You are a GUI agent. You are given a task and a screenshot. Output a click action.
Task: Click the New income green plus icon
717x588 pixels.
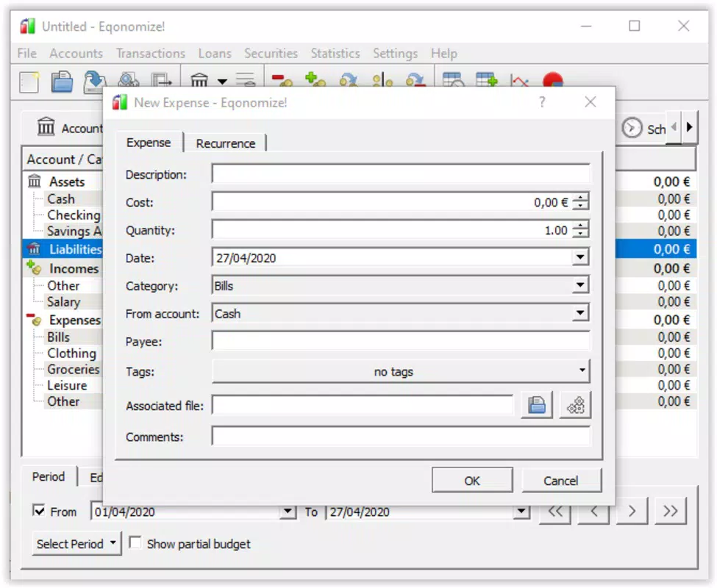[315, 79]
